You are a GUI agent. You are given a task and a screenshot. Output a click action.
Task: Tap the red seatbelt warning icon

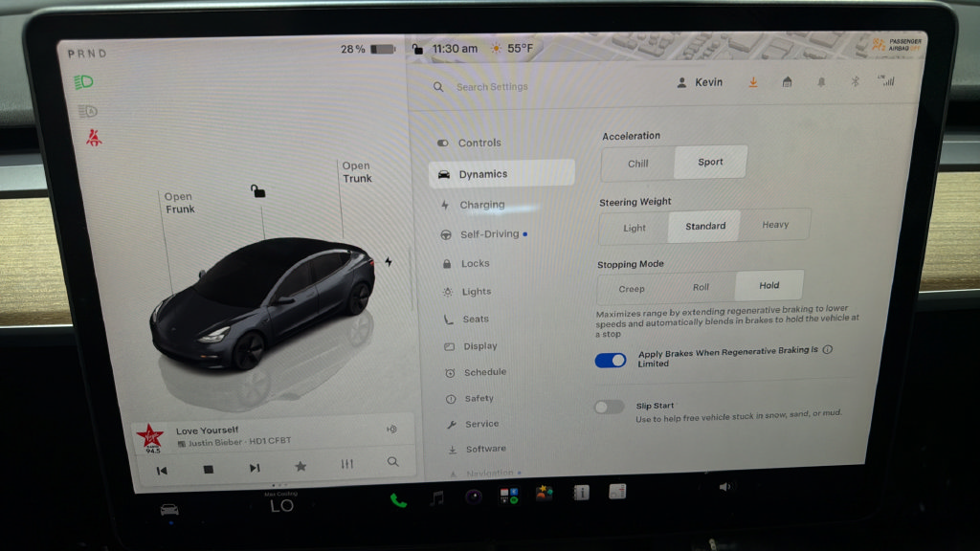coord(94,137)
